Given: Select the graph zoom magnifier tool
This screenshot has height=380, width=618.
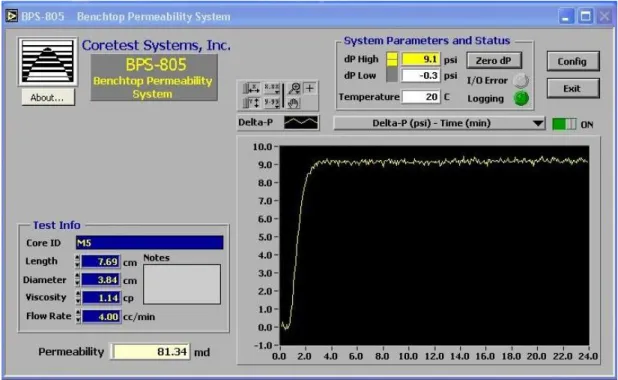Looking at the screenshot, I should click(294, 88).
